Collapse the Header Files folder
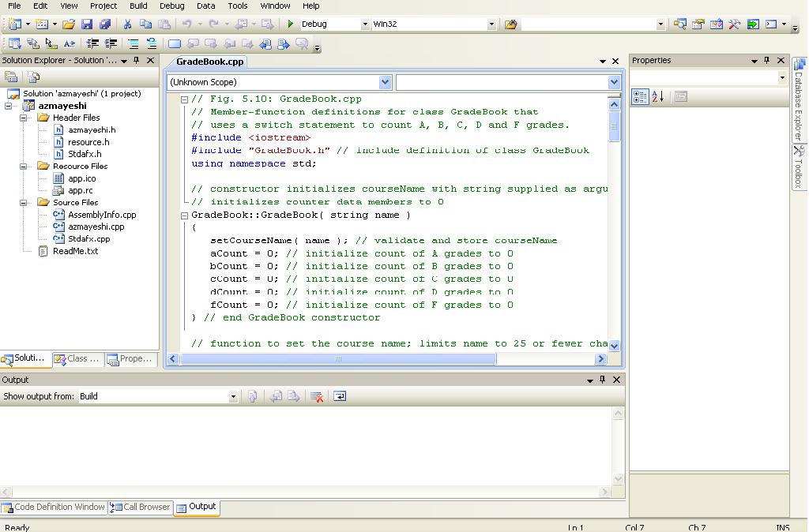Image resolution: width=809 pixels, height=532 pixels. 23,118
